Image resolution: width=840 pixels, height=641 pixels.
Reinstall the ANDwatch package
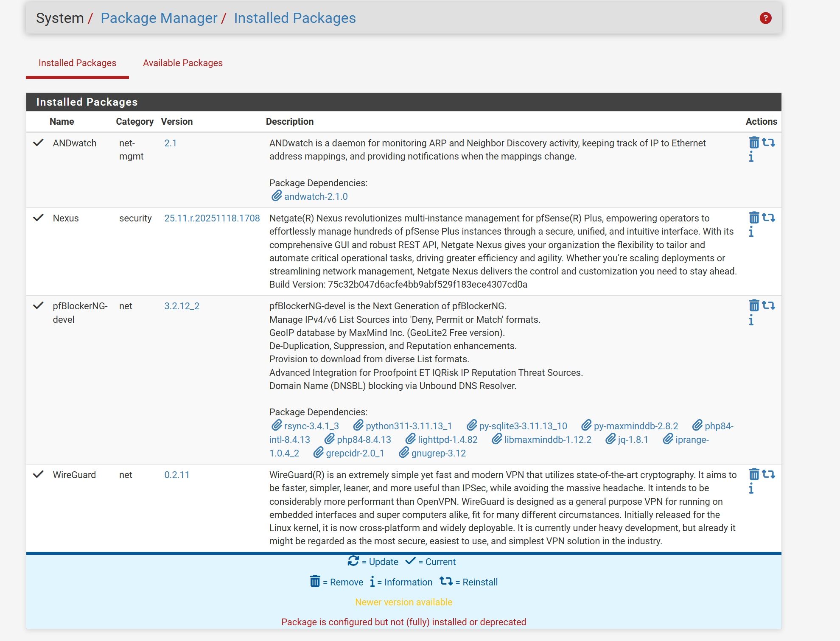click(768, 143)
